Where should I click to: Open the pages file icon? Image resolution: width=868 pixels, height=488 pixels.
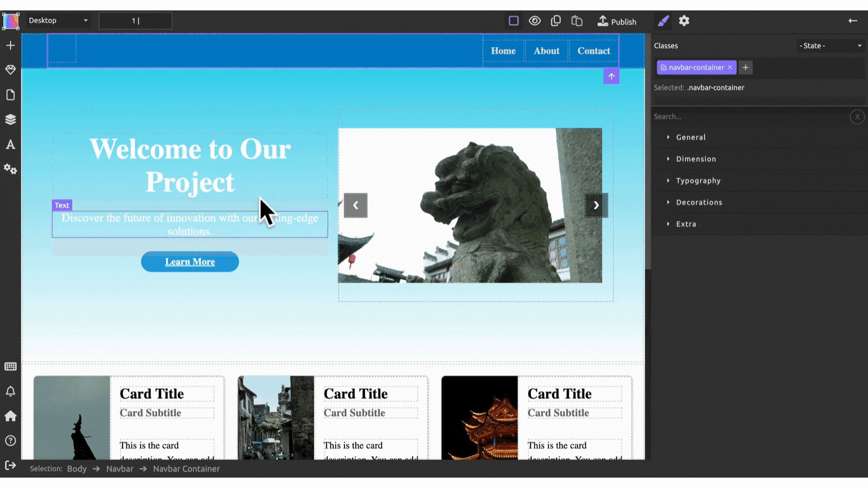(x=10, y=95)
